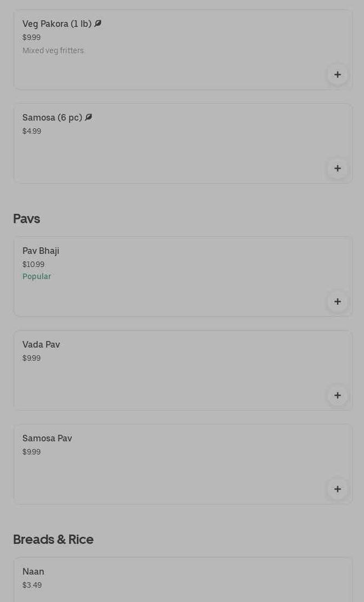Click the $10.99 price of Pav Bhaji
The width and height of the screenshot is (364, 602).
[x=33, y=264]
